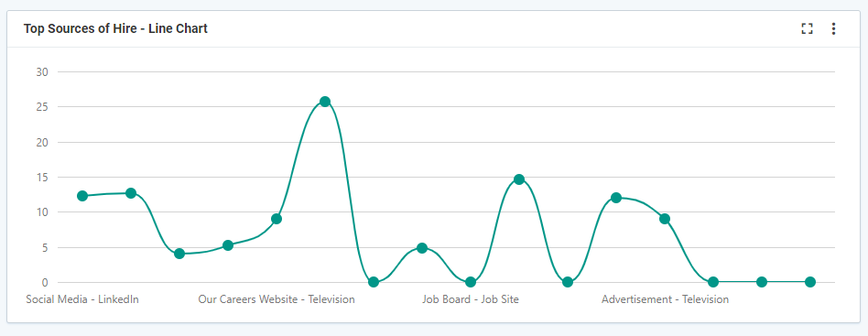
Task: Click the chart title Top Sources of Hire
Action: coord(115,28)
